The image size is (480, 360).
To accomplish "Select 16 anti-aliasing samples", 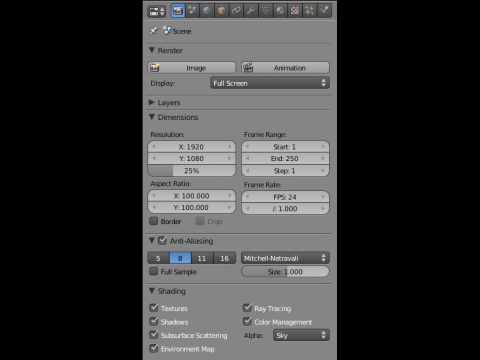I will (x=224, y=258).
